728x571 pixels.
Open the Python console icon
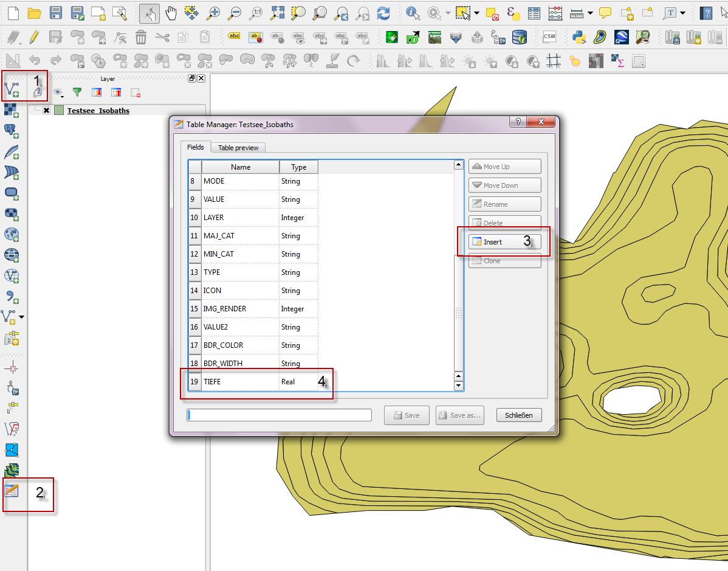pos(579,37)
